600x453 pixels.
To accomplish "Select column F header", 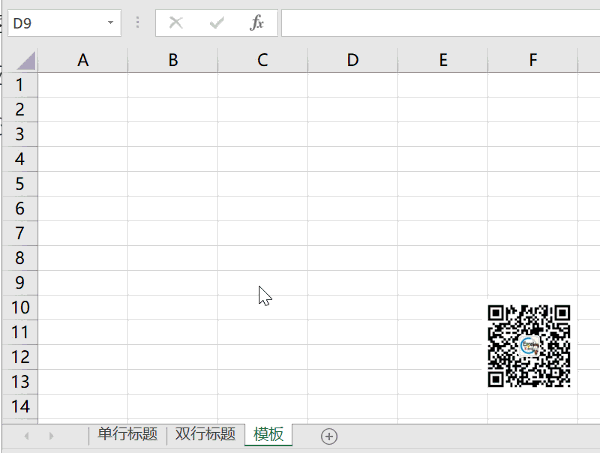I will coord(533,60).
